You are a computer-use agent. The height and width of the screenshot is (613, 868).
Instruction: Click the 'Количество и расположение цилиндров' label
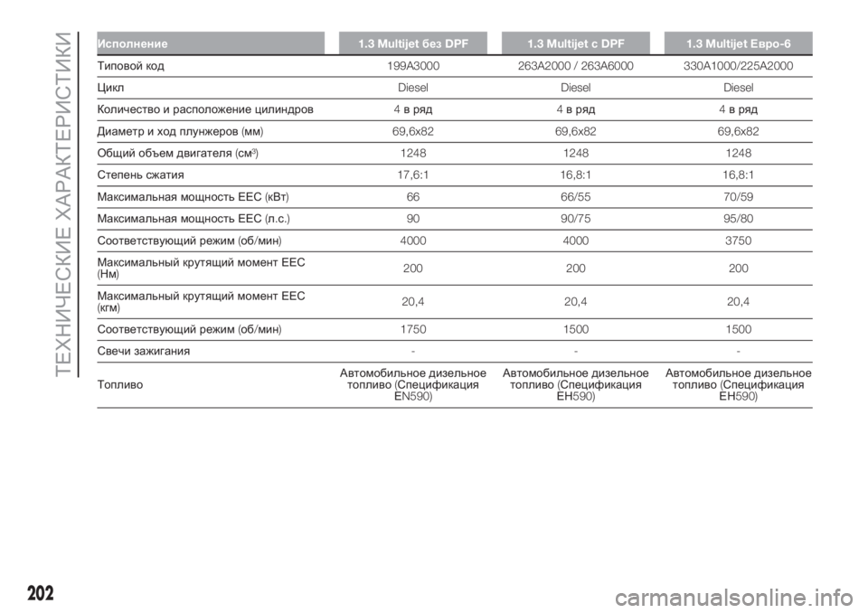click(x=205, y=109)
